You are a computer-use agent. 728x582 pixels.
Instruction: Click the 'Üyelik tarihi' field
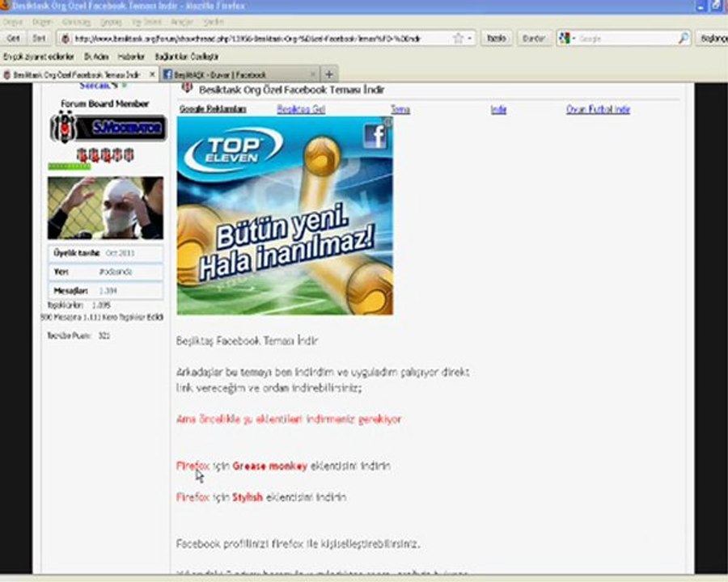tap(105, 253)
